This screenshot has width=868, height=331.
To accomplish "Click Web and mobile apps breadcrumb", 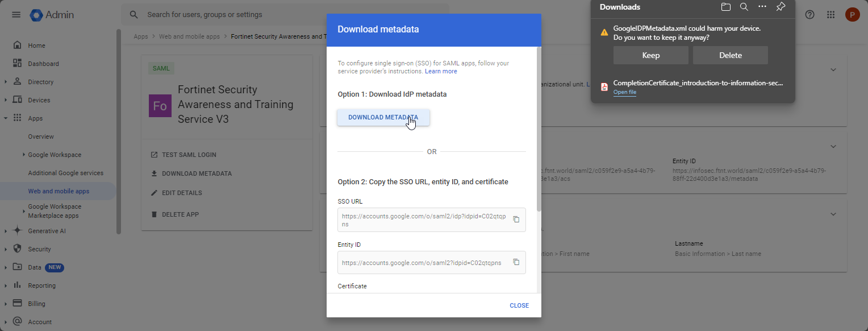I will [189, 36].
